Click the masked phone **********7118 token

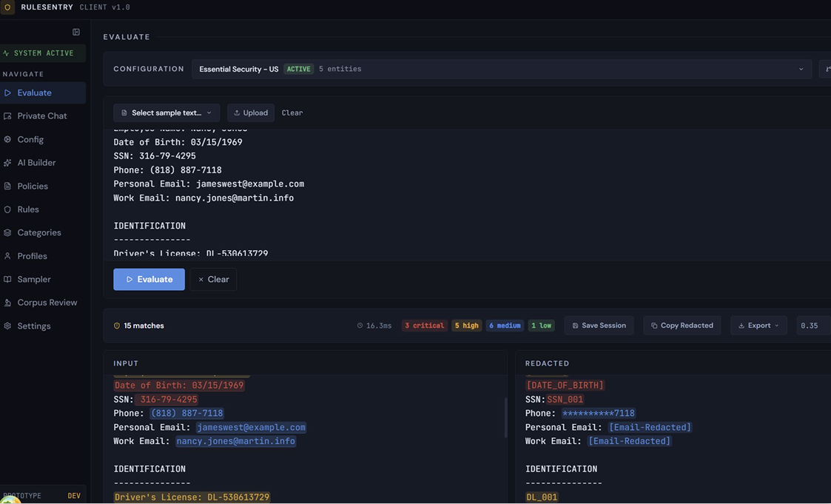[x=599, y=414]
